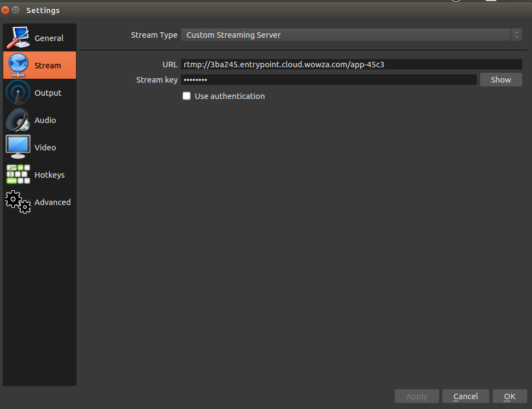532x409 pixels.
Task: Open the Video settings label
Action: 45,148
